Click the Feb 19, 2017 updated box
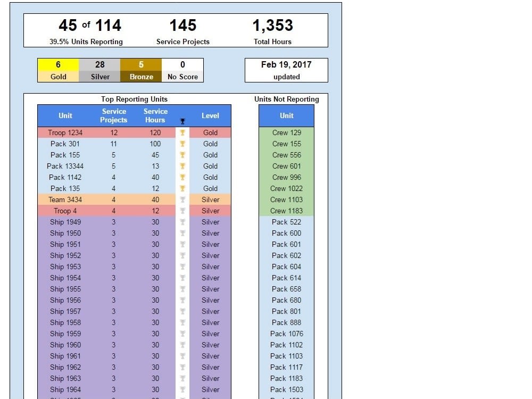 pos(286,70)
